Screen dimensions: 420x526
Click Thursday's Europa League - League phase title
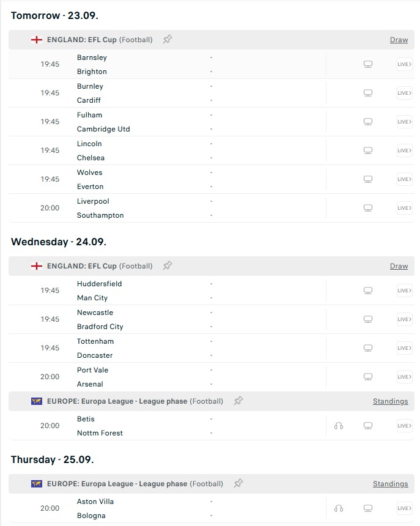pos(117,484)
